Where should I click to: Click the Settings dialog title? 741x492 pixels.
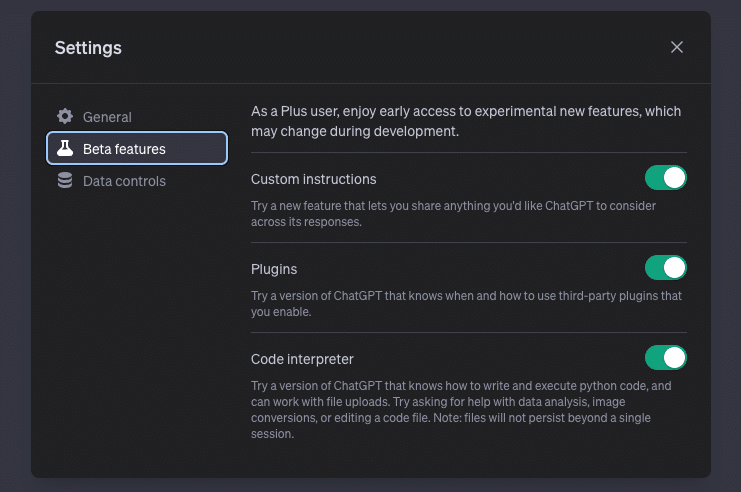88,47
